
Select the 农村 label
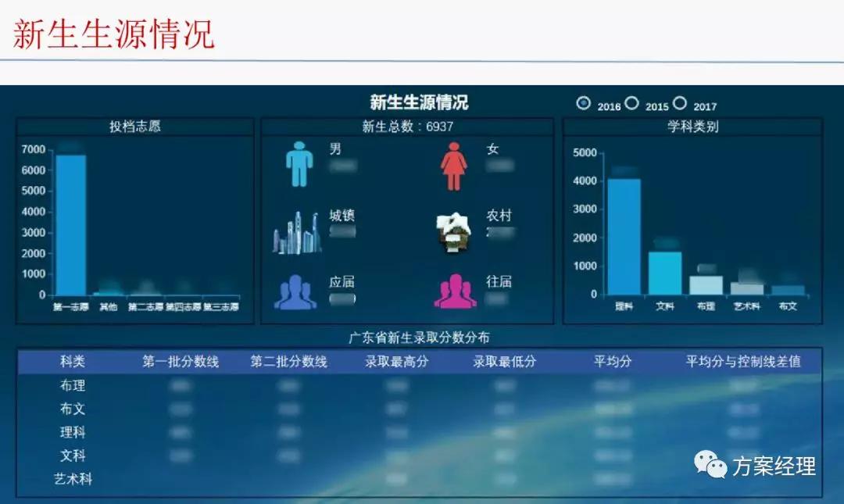(x=499, y=216)
